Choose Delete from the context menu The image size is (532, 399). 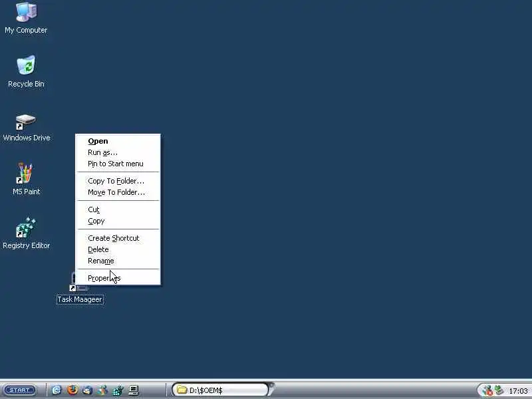point(118,249)
